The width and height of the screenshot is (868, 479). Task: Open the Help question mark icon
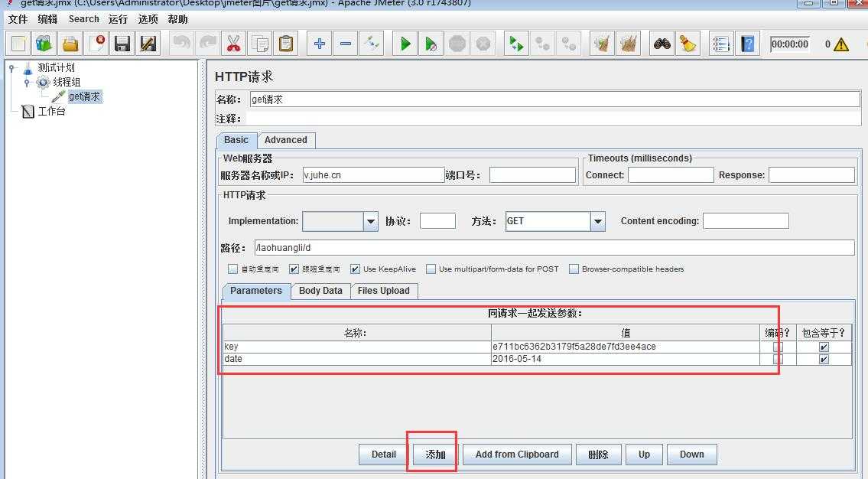[x=747, y=44]
